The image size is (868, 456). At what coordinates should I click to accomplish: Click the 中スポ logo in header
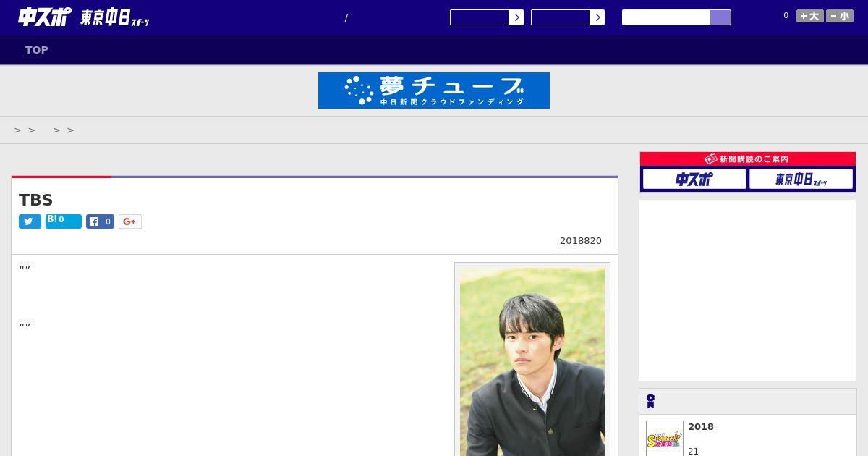(x=45, y=17)
